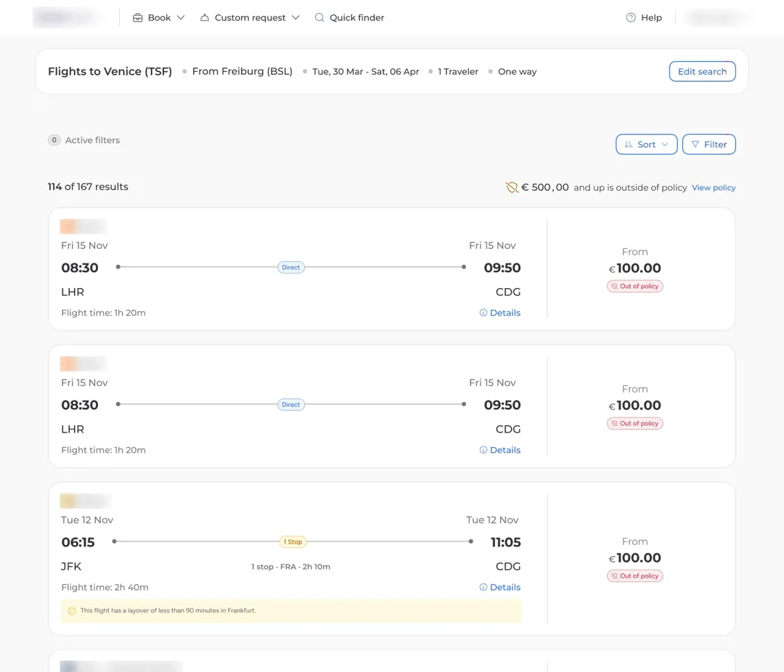Expand the Custom request dropdown chevron

point(295,17)
